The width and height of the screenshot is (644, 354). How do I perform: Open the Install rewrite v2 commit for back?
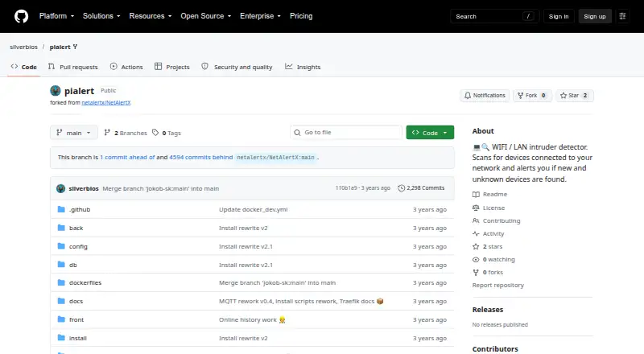pos(243,228)
